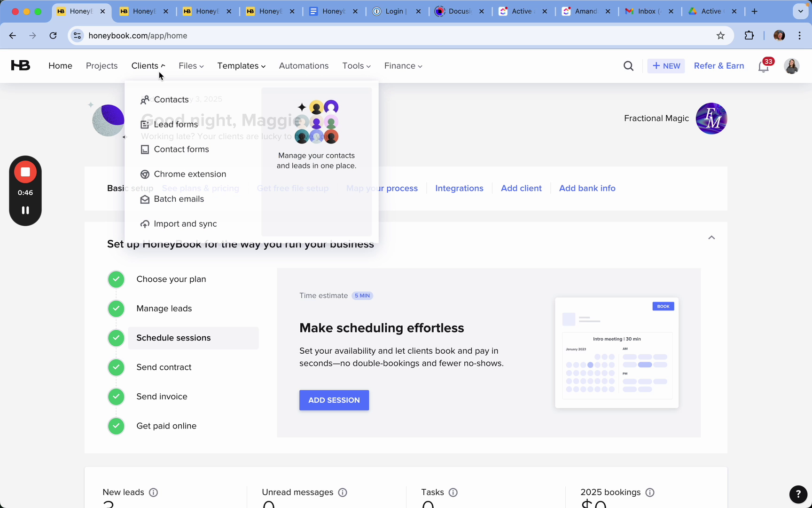
Task: Click the address bar URL field
Action: click(x=399, y=36)
